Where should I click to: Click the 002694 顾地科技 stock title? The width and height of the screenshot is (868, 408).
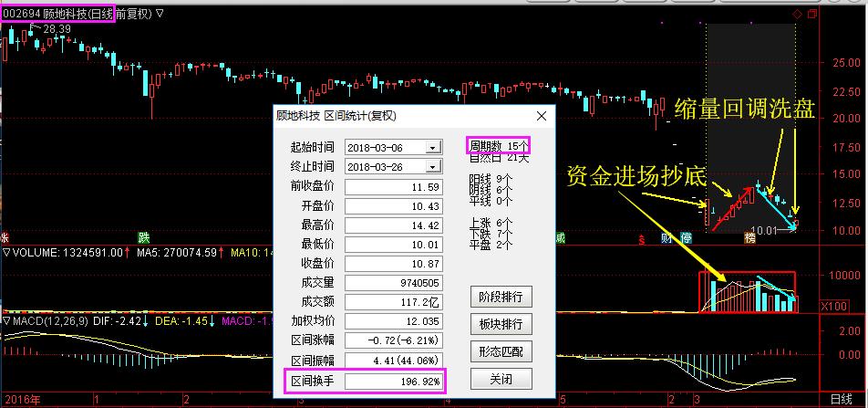[x=57, y=14]
